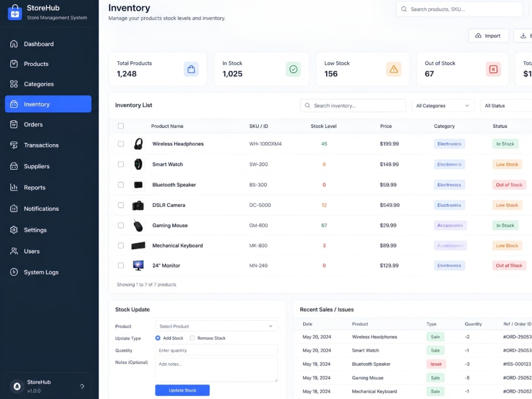Click the Enter quantity input field
The image size is (532, 399).
click(x=216, y=350)
